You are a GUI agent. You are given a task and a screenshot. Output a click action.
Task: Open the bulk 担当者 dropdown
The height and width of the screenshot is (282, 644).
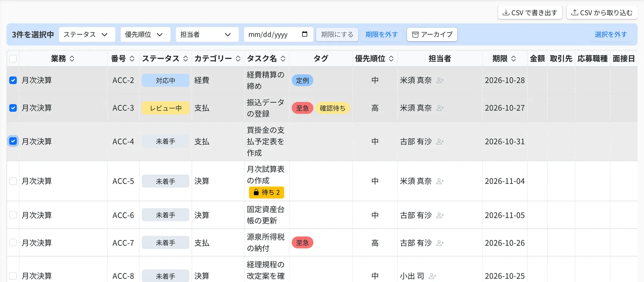(207, 34)
